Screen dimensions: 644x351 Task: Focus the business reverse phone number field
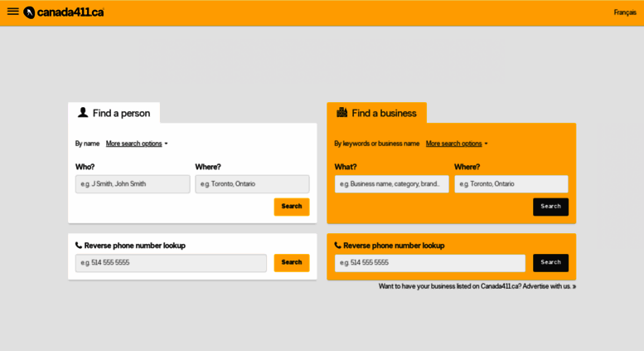pos(430,263)
